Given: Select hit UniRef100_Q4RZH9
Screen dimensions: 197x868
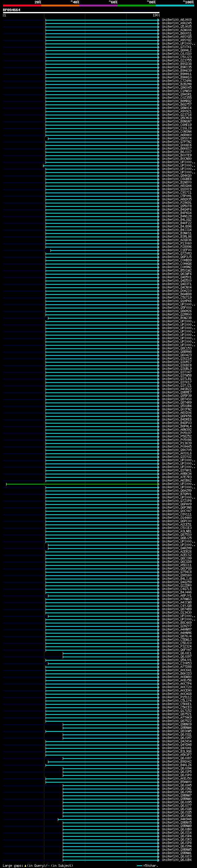Looking at the screenshot, I should [x=177, y=548].
